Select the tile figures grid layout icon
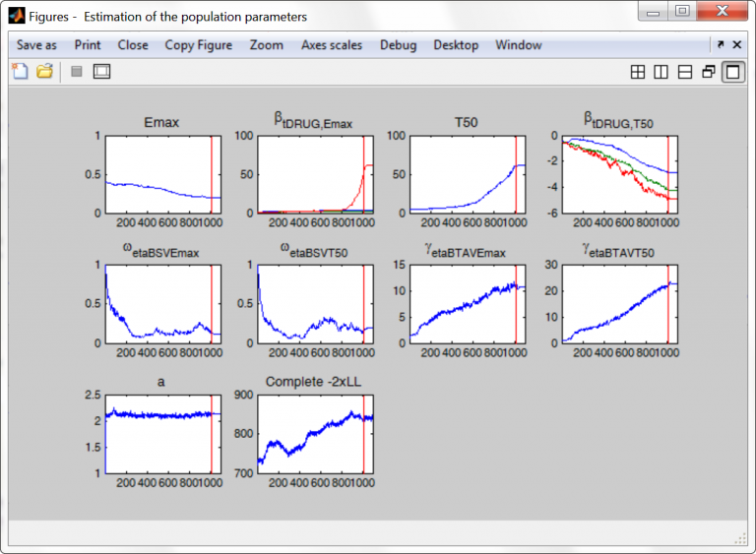 tap(638, 72)
